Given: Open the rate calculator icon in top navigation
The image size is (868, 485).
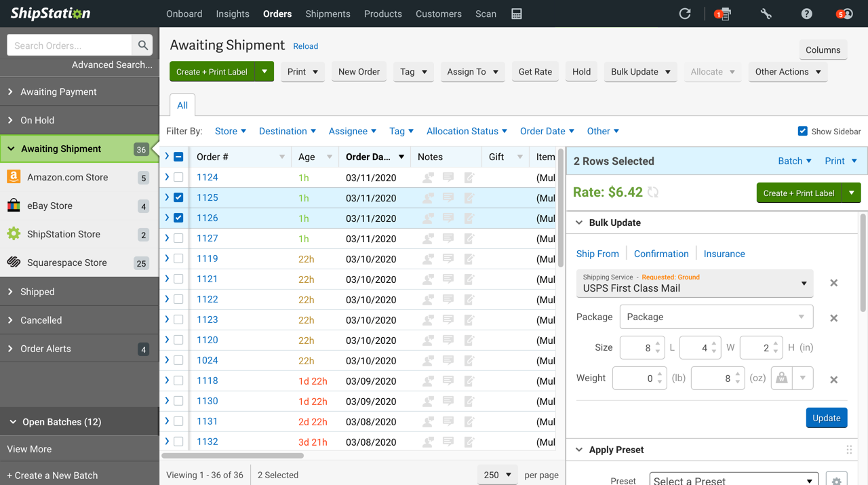Looking at the screenshot, I should pyautogui.click(x=517, y=14).
